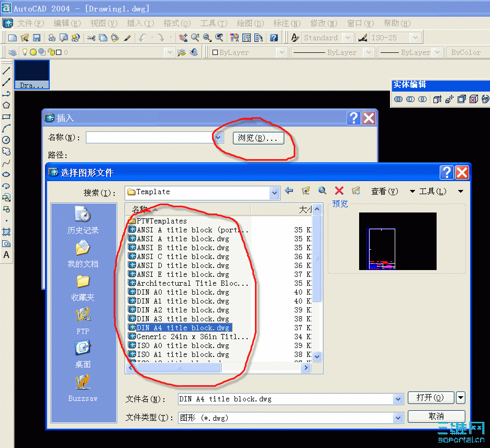Click the red X delete icon in the dialog
Viewport: 490px width, 448px height.
click(339, 191)
